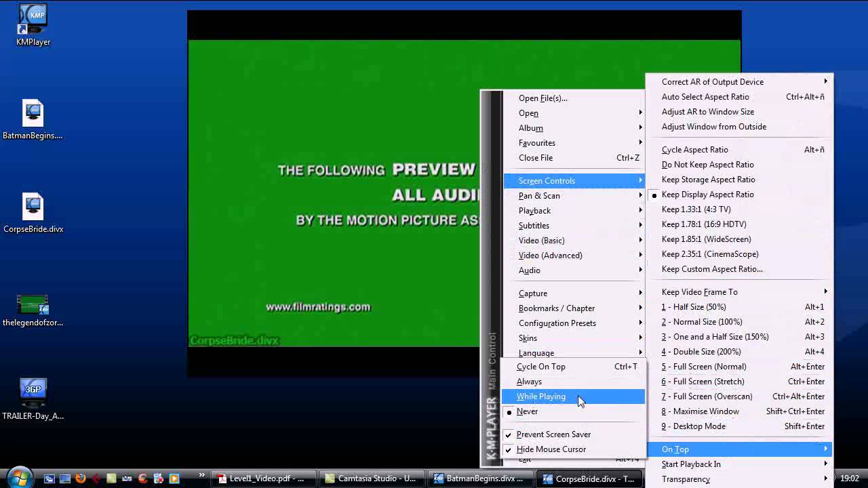
Task: Choose Maximise Window option
Action: click(x=739, y=411)
